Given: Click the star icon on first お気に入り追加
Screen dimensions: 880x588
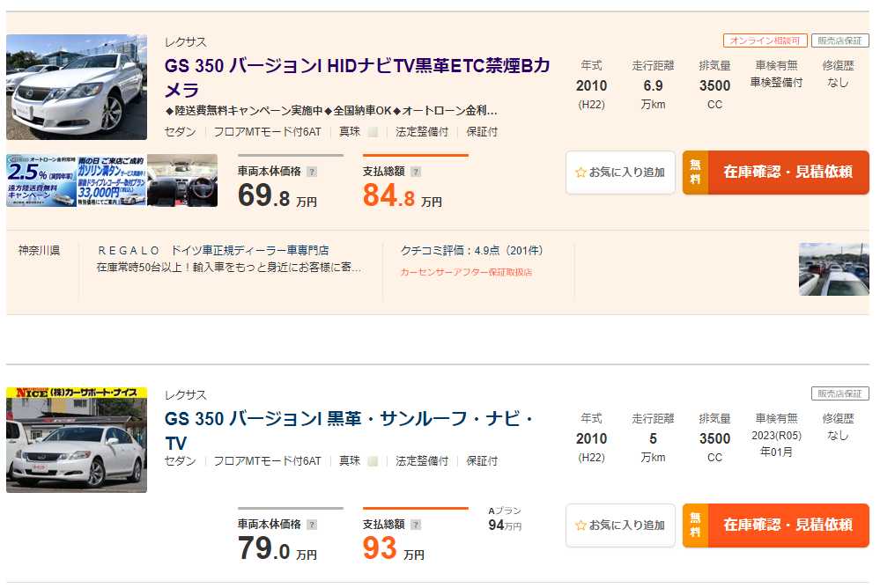Looking at the screenshot, I should click(x=581, y=173).
